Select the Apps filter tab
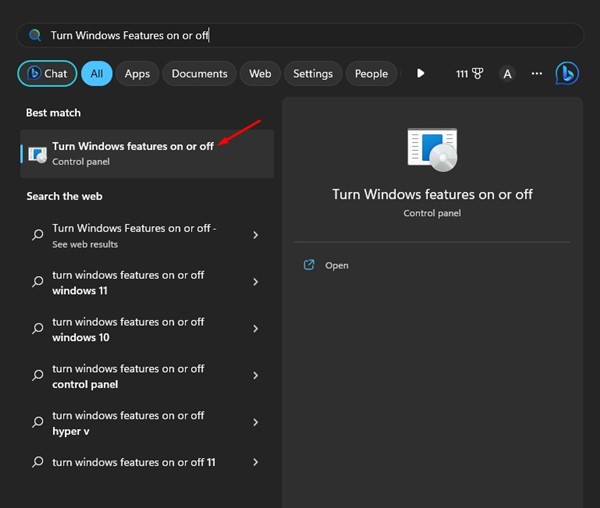The height and width of the screenshot is (508, 600). click(137, 73)
